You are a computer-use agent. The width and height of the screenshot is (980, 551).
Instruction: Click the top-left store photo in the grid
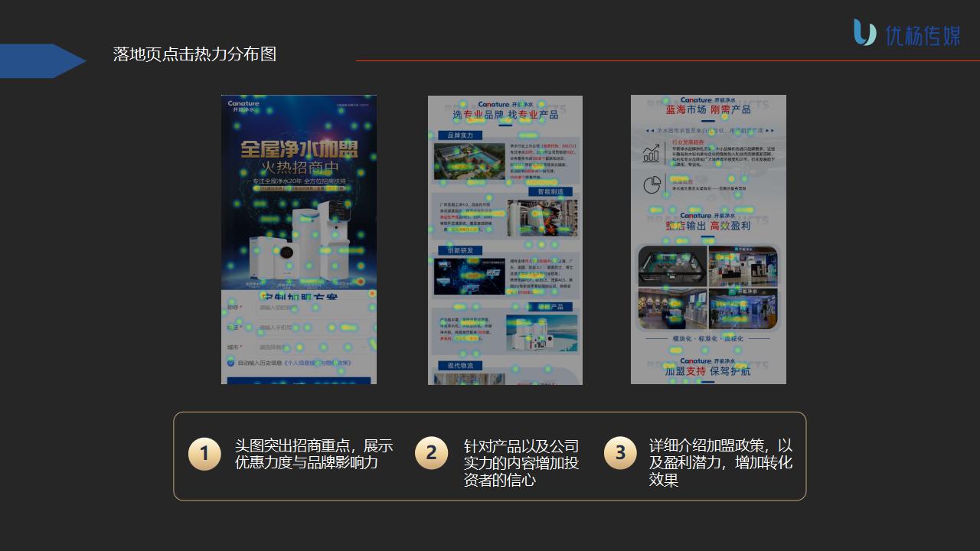[x=672, y=266]
